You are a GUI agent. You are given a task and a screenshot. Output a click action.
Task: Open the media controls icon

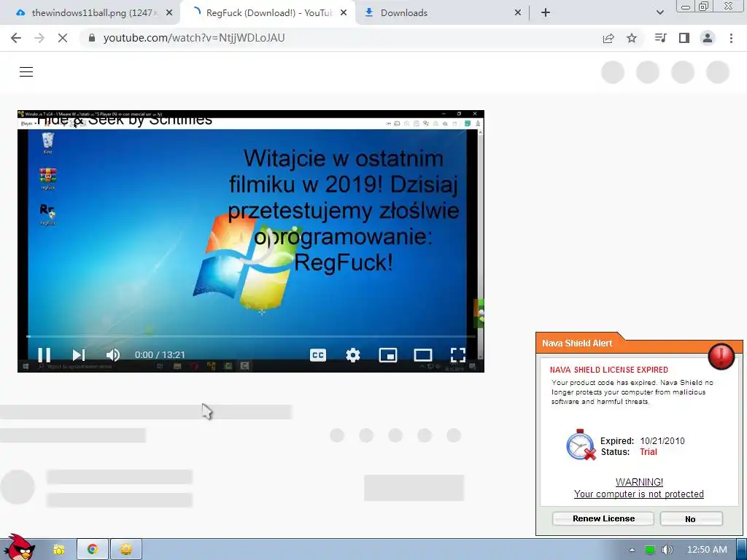tap(660, 38)
